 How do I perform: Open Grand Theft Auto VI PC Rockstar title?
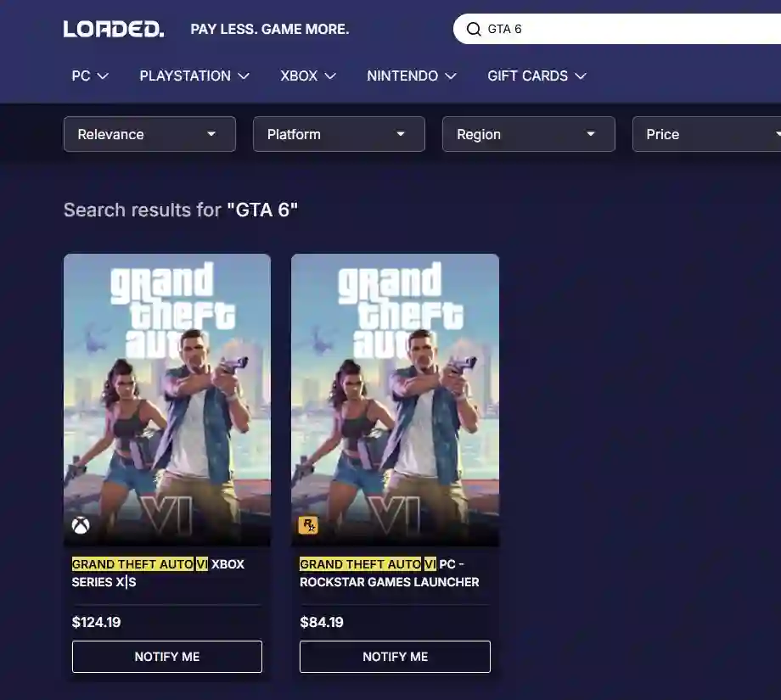click(389, 573)
